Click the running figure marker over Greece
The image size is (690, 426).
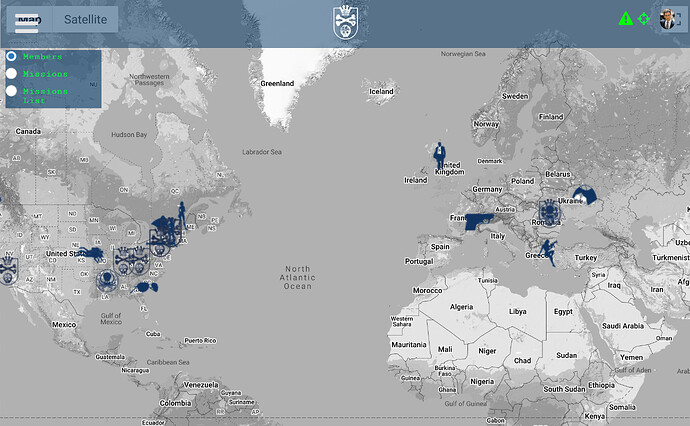click(x=549, y=252)
